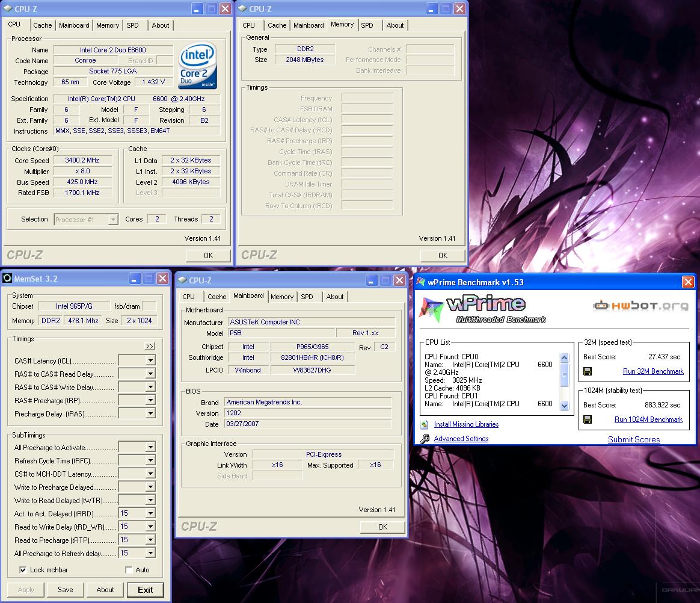Click OK in the CPU-Z Memory window
Viewport: 700px width, 603px height.
tap(443, 256)
